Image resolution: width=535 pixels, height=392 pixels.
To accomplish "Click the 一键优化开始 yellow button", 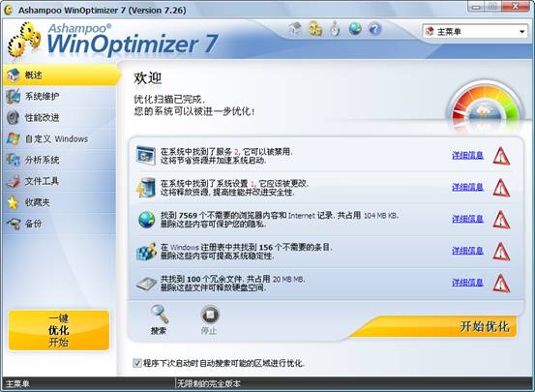I will 59,330.
